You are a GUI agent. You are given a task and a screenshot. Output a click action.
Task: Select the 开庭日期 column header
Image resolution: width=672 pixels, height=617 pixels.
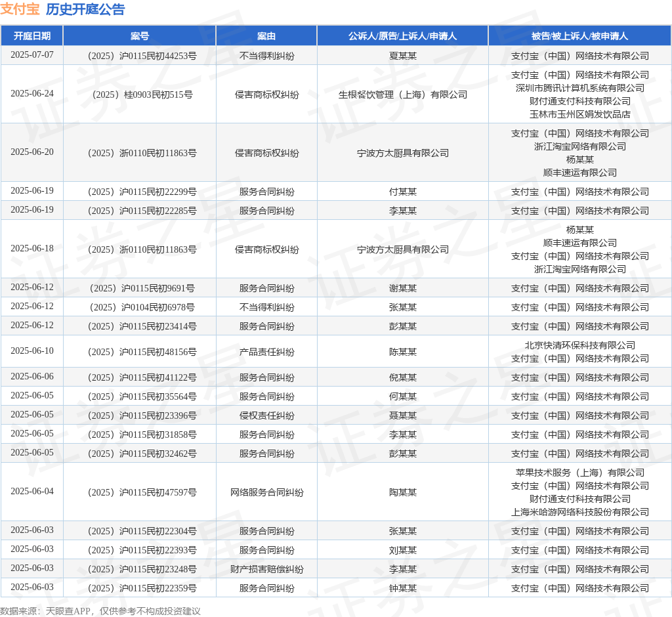click(32, 36)
